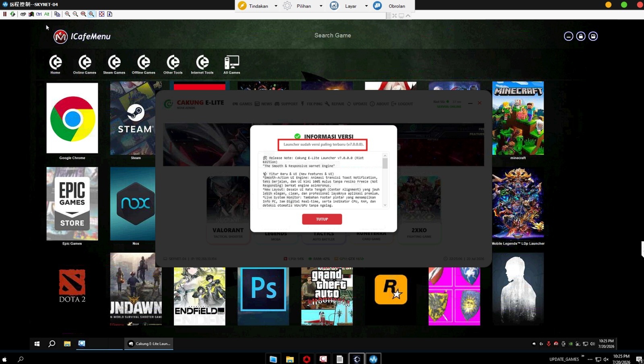Click the green refresh icon in remote toolbar
This screenshot has height=364, width=644.
(x=13, y=14)
